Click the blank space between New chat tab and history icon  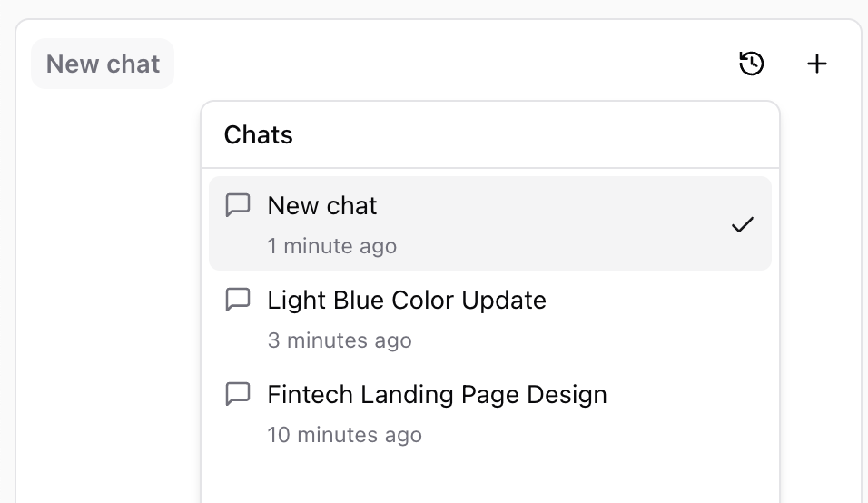pos(454,64)
